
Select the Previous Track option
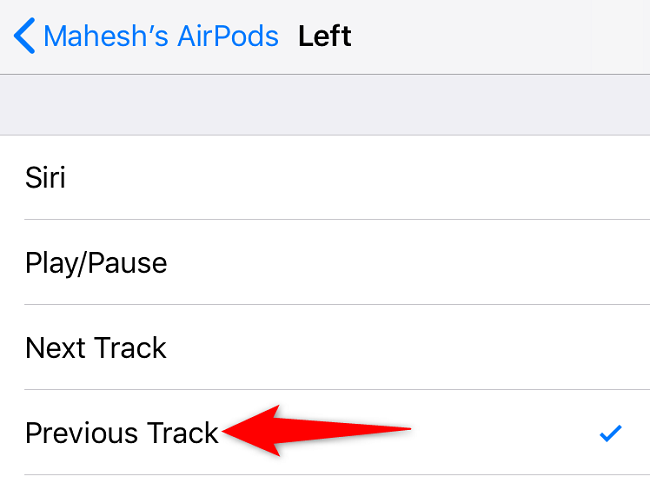point(121,433)
